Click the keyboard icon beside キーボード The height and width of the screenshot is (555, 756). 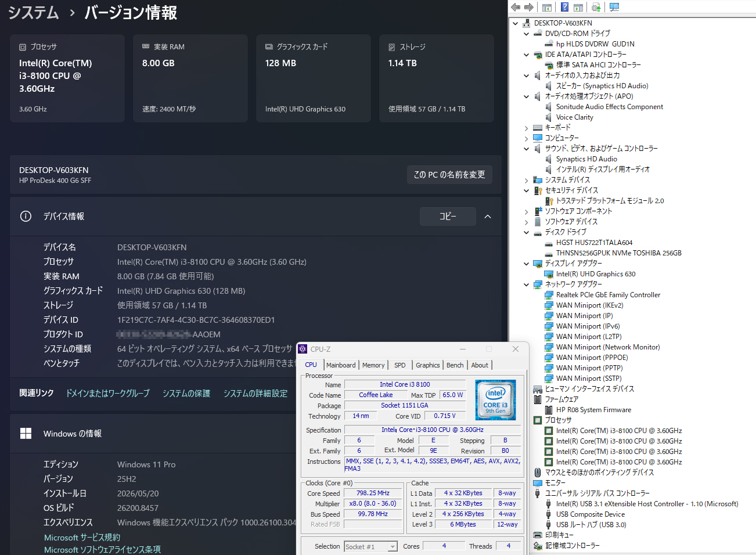point(538,128)
